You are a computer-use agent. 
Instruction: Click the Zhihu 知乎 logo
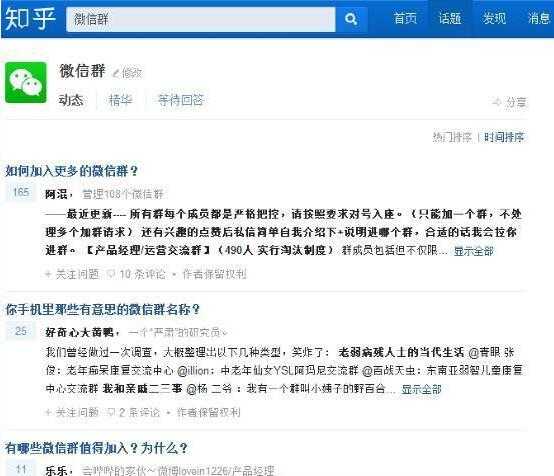31,18
